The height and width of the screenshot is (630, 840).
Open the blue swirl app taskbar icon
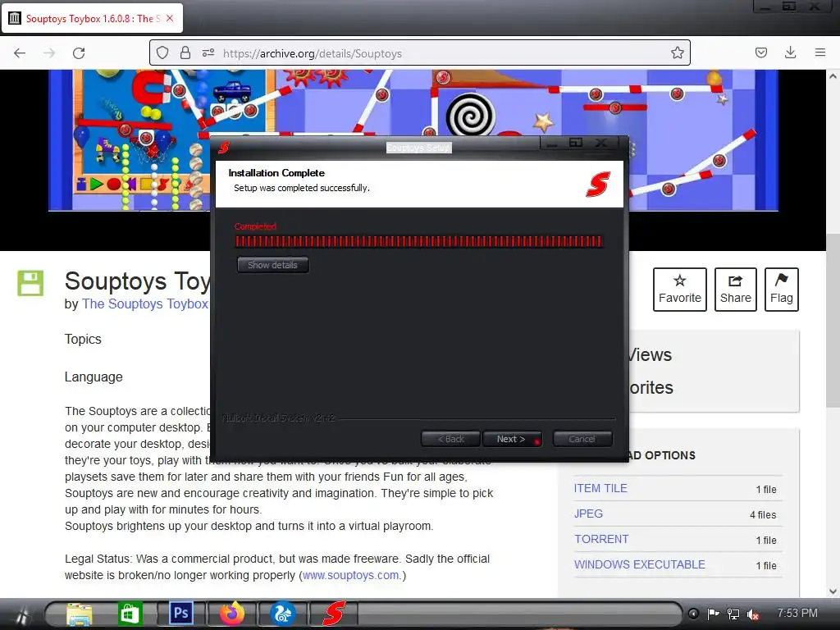click(x=282, y=614)
